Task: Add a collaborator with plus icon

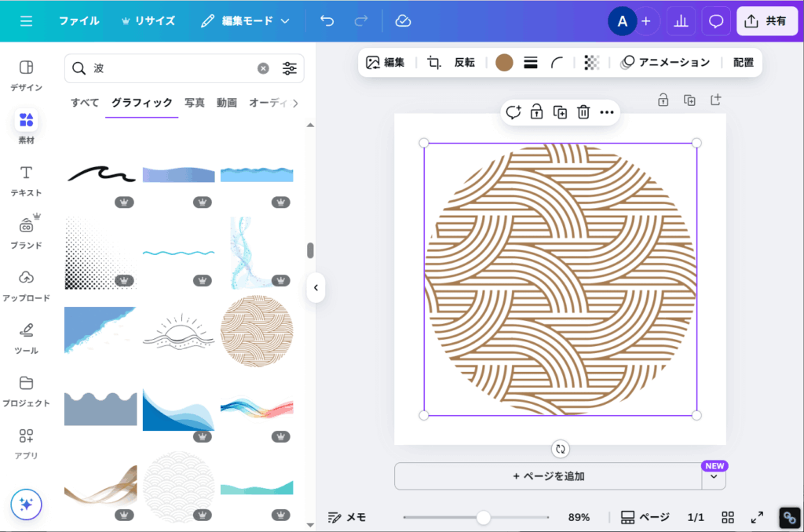Action: 646,21
